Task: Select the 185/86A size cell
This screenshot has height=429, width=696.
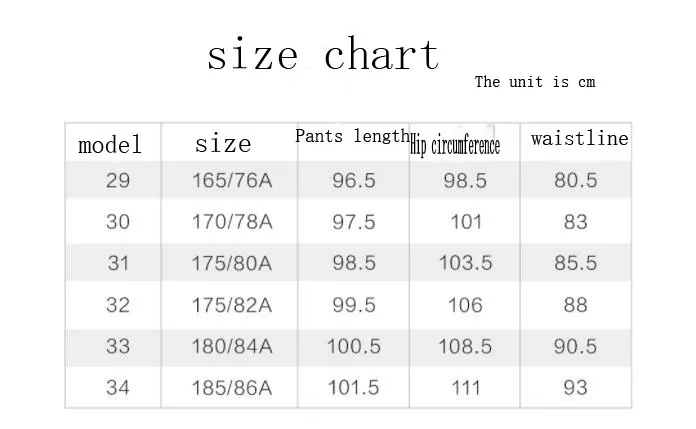Action: click(232, 388)
